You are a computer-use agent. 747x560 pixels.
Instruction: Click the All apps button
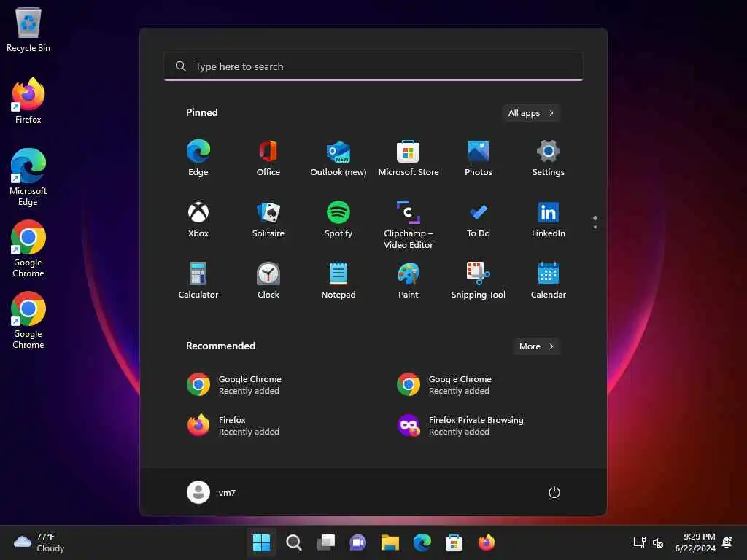coord(531,113)
